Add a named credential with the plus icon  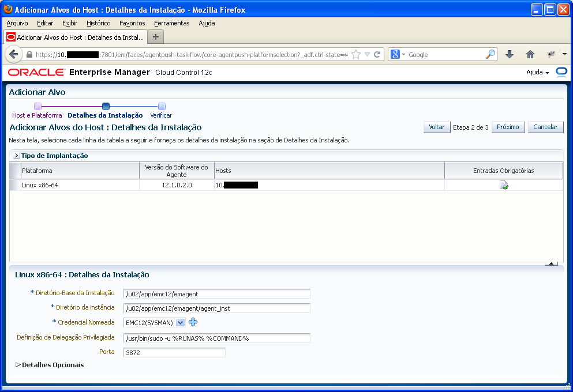coord(193,322)
